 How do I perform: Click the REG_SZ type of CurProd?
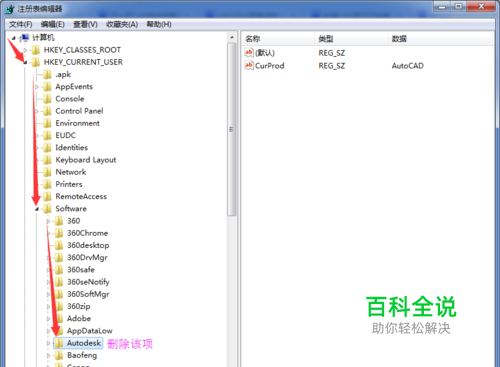pyautogui.click(x=332, y=66)
